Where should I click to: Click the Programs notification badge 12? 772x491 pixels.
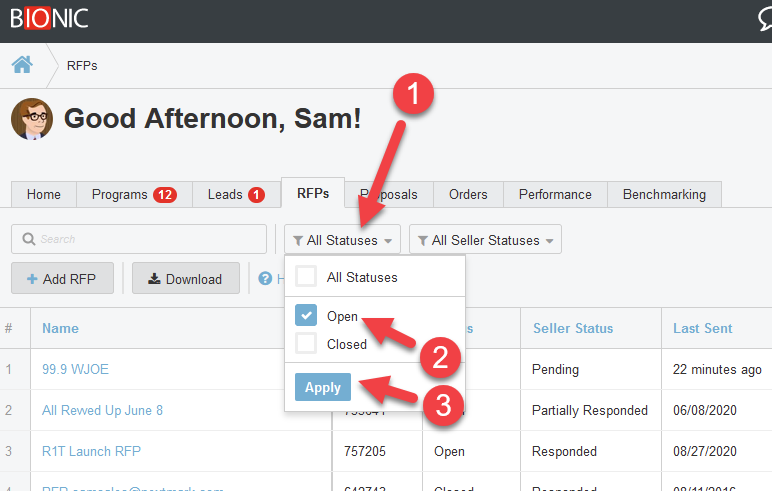tap(165, 195)
